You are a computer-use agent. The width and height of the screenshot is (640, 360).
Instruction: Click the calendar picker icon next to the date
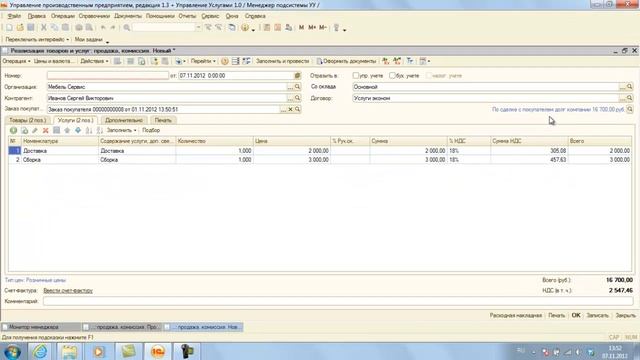point(297,76)
